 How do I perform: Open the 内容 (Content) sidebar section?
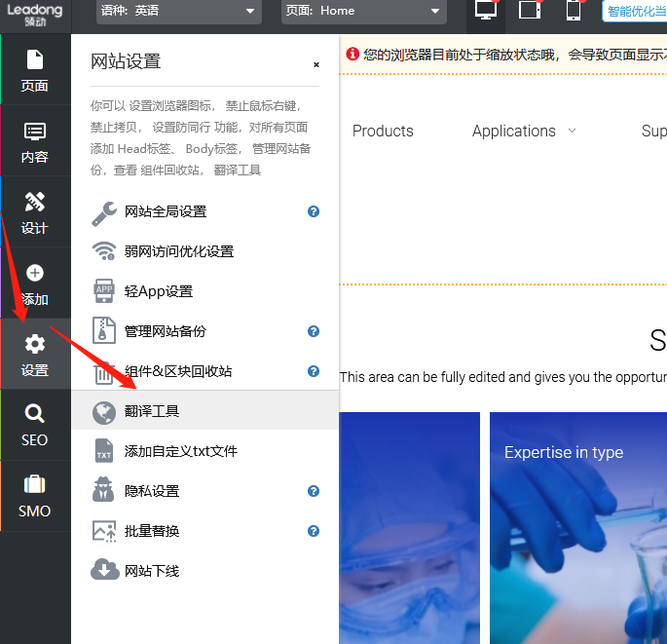tap(35, 140)
